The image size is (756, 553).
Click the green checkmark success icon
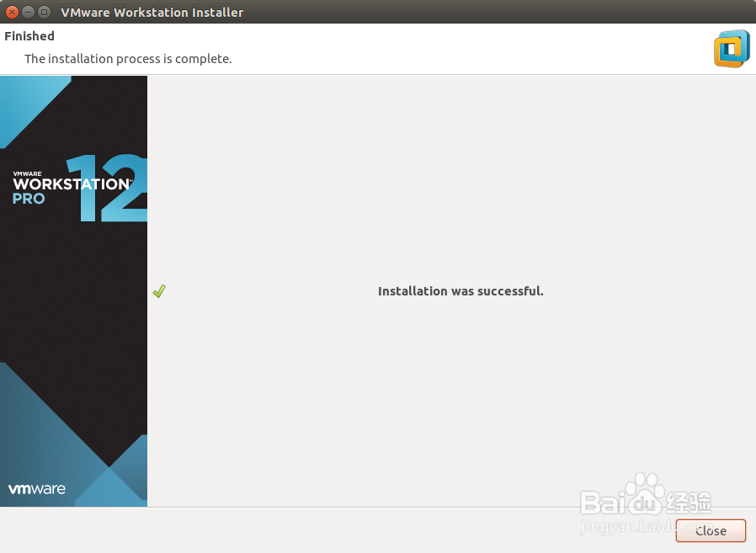coord(159,290)
